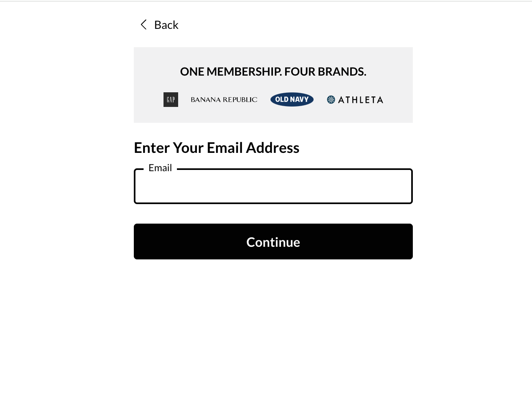Image resolution: width=532 pixels, height=396 pixels.
Task: Click the 'ONE MEMBERSHIP.' headline text
Action: pos(231,72)
